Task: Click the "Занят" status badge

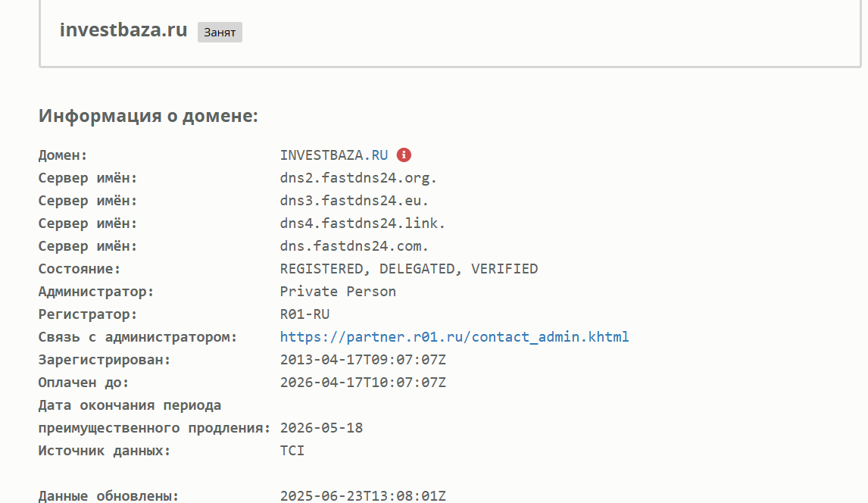Action: tap(220, 33)
